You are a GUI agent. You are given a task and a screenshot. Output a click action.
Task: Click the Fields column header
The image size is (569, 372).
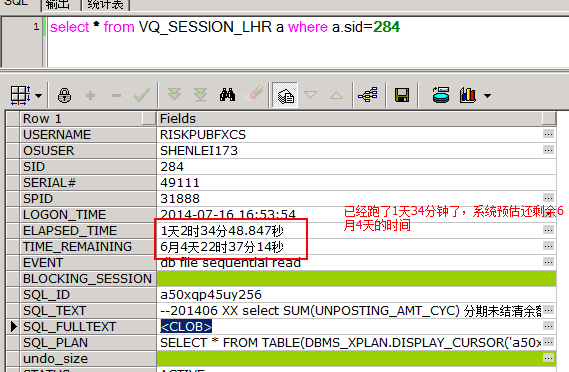click(356, 119)
